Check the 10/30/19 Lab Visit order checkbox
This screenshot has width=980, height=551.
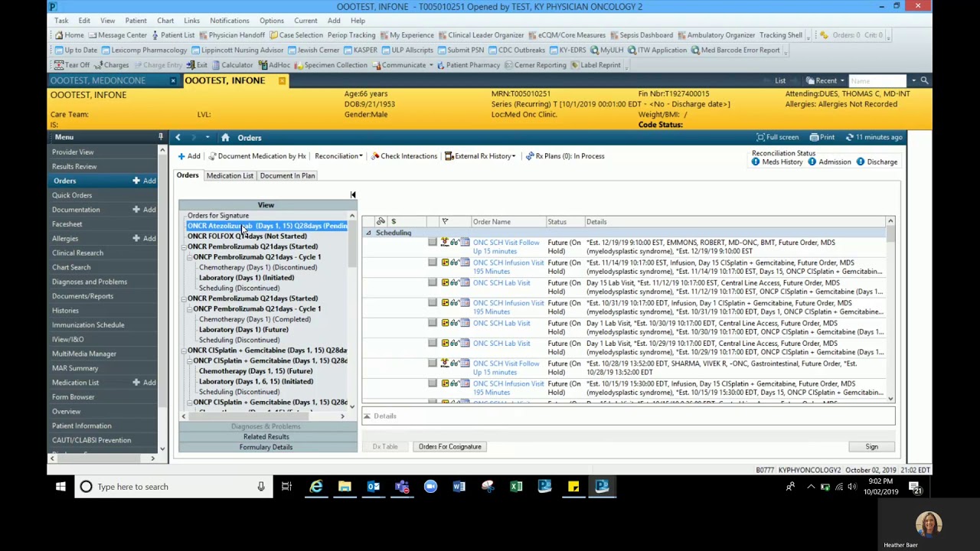click(x=433, y=323)
